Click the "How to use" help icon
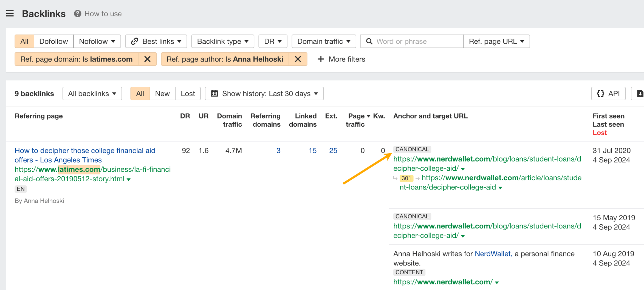 point(77,14)
